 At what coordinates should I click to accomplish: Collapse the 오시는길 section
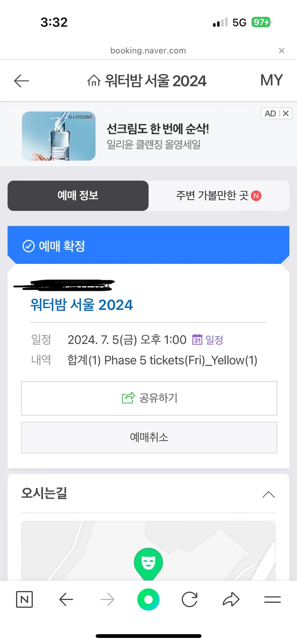(268, 494)
